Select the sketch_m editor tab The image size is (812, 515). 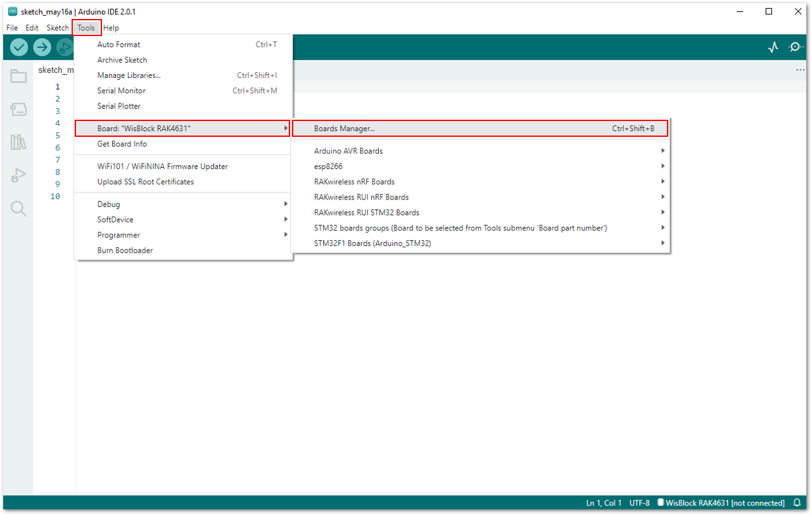point(56,70)
